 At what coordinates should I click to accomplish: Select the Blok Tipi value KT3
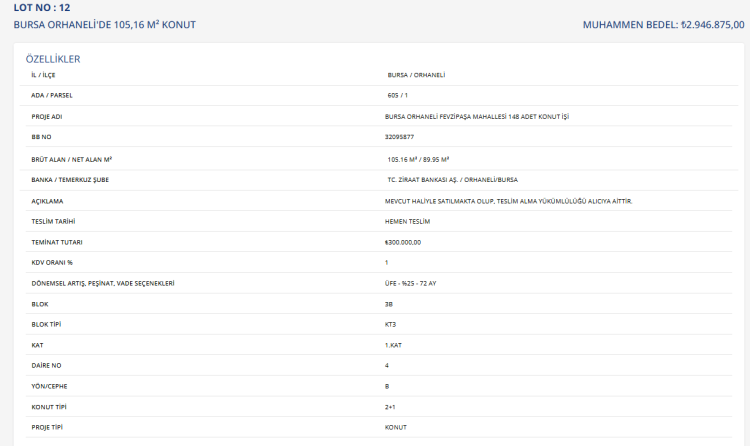[390, 325]
